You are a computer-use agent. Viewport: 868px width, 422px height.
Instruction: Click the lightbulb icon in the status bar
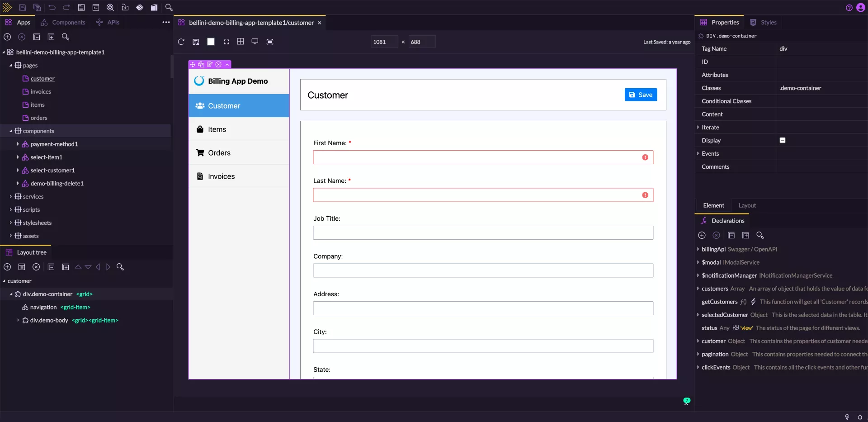click(x=847, y=417)
